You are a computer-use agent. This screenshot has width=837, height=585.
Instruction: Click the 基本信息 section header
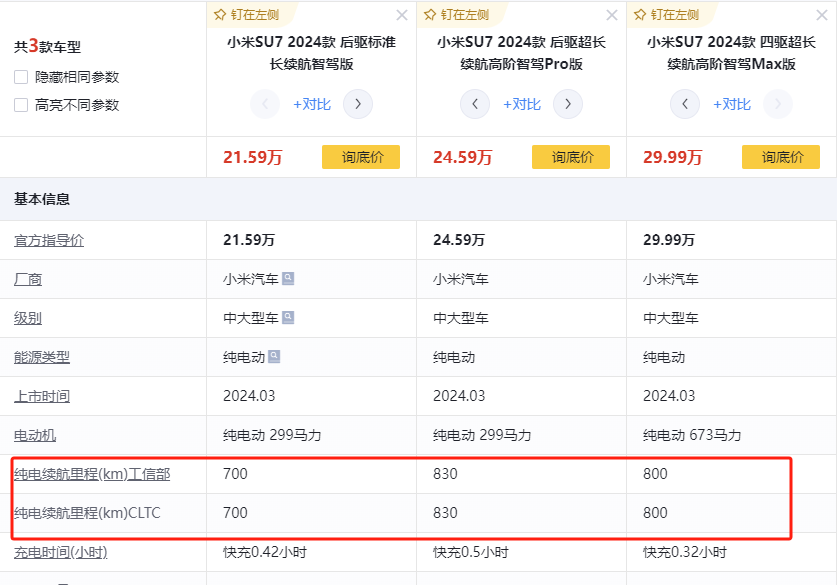[42, 199]
